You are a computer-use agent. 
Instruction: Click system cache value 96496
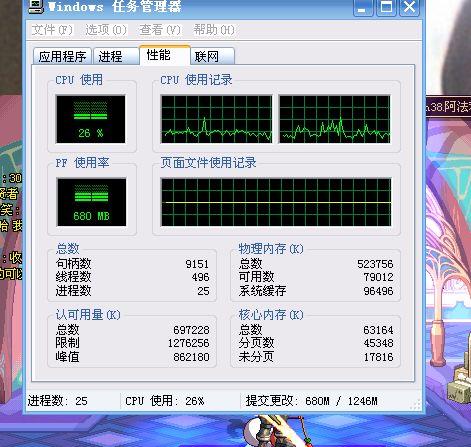(378, 291)
